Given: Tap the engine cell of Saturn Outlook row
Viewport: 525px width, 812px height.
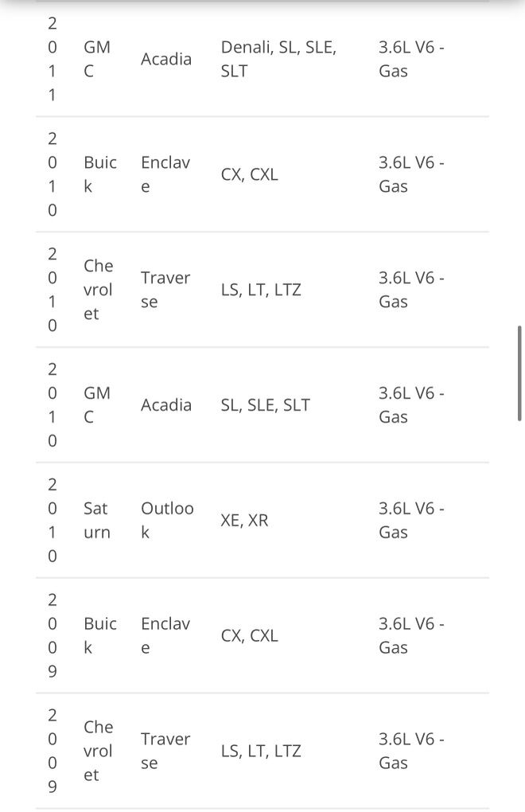Looking at the screenshot, I should tap(410, 520).
